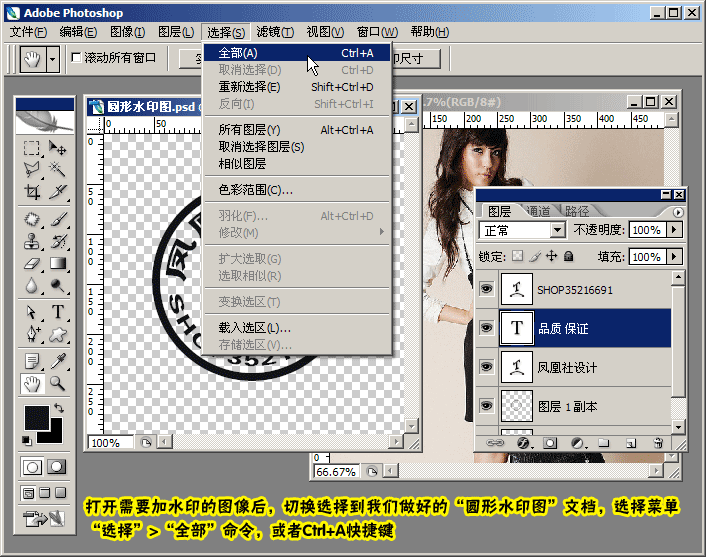This screenshot has height=557, width=706.
Task: Select the Clone Stamp tool
Action: coord(32,241)
